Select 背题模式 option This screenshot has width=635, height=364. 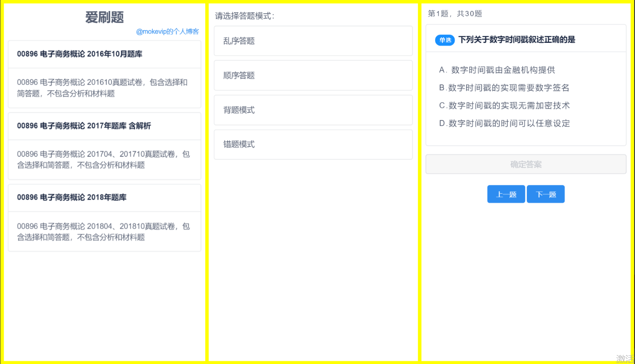click(x=313, y=110)
